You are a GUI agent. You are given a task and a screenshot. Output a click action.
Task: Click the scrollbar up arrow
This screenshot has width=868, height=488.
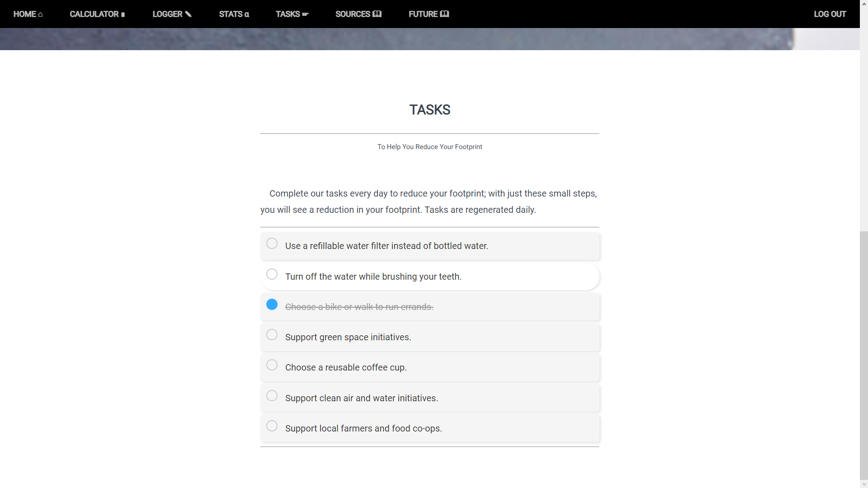pyautogui.click(x=864, y=4)
